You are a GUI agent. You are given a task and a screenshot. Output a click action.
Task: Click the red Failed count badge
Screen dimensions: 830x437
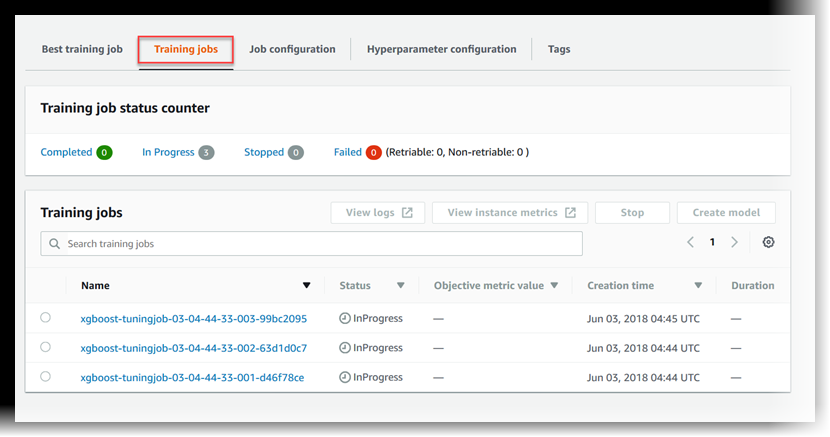(x=373, y=153)
